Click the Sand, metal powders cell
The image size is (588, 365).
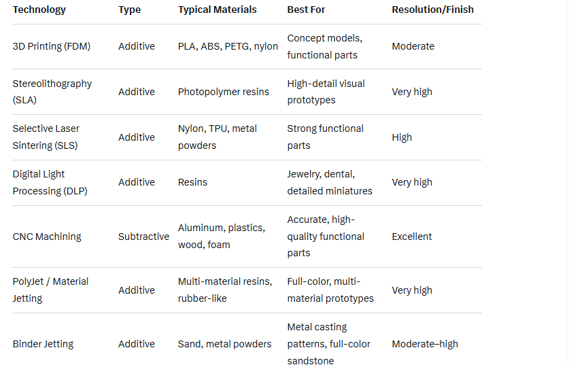point(225,344)
